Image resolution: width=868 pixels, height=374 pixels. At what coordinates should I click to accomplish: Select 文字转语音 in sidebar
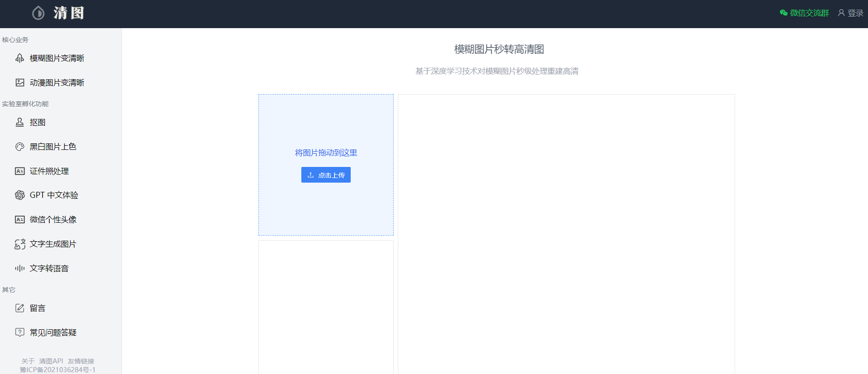click(x=49, y=268)
